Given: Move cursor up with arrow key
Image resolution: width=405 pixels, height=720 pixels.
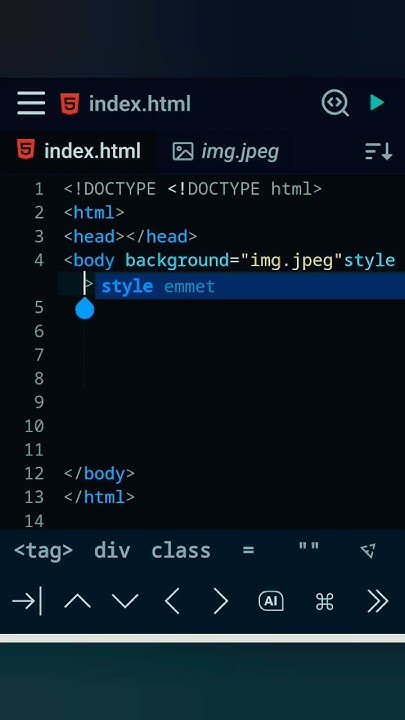Looking at the screenshot, I should 78,601.
